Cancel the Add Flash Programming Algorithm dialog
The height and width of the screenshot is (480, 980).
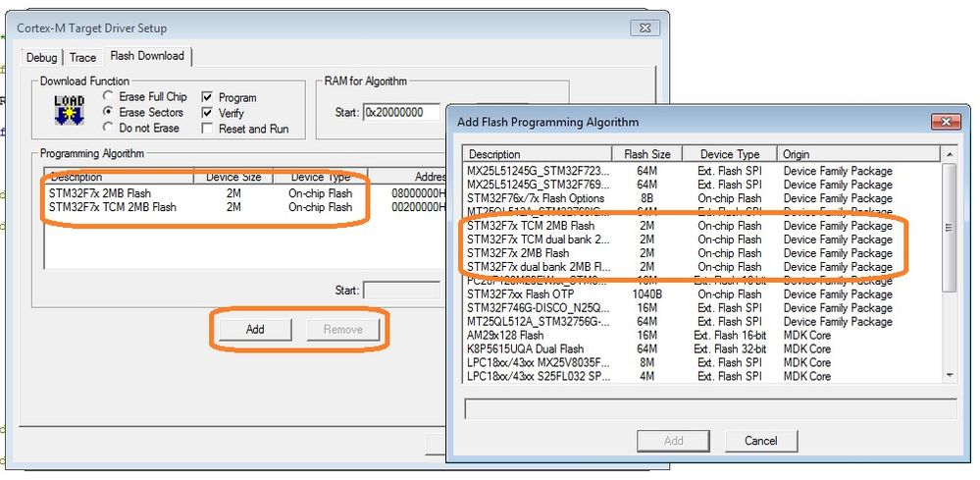pyautogui.click(x=760, y=441)
